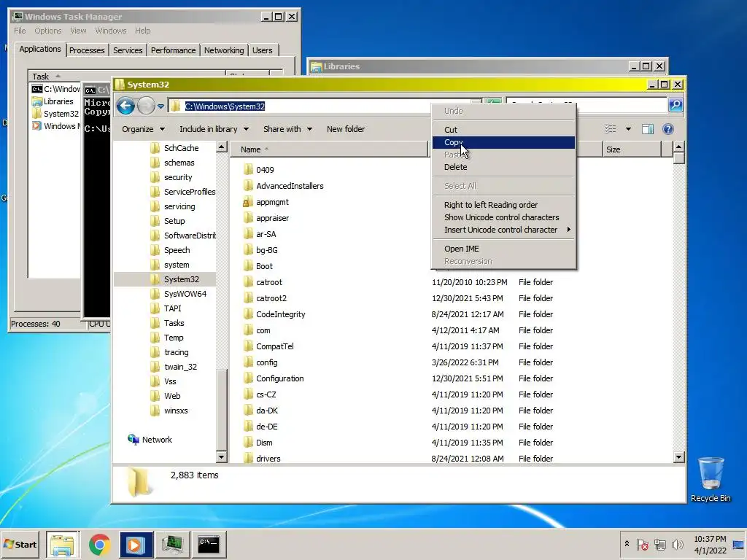Viewport: 747px width, 560px height.
Task: Select the appraiser folder
Action: pyautogui.click(x=266, y=218)
